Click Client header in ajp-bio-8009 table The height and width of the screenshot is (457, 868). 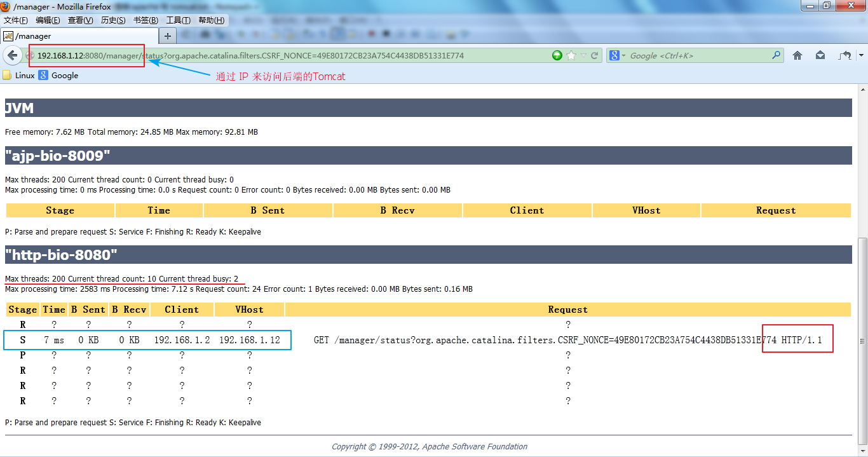(527, 210)
